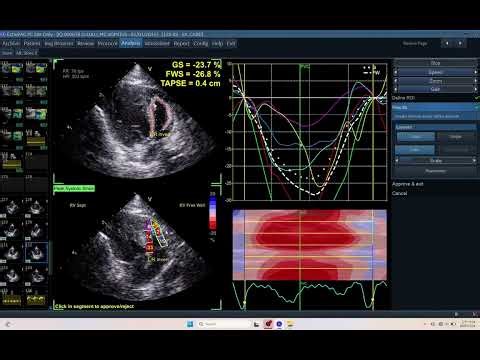Open the yellow taskbar app icon
Viewport: 480px width, 360px height.
[290, 324]
